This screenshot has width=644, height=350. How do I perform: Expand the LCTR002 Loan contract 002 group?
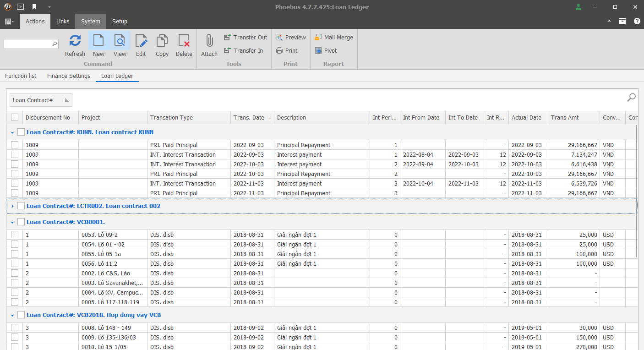[12, 206]
